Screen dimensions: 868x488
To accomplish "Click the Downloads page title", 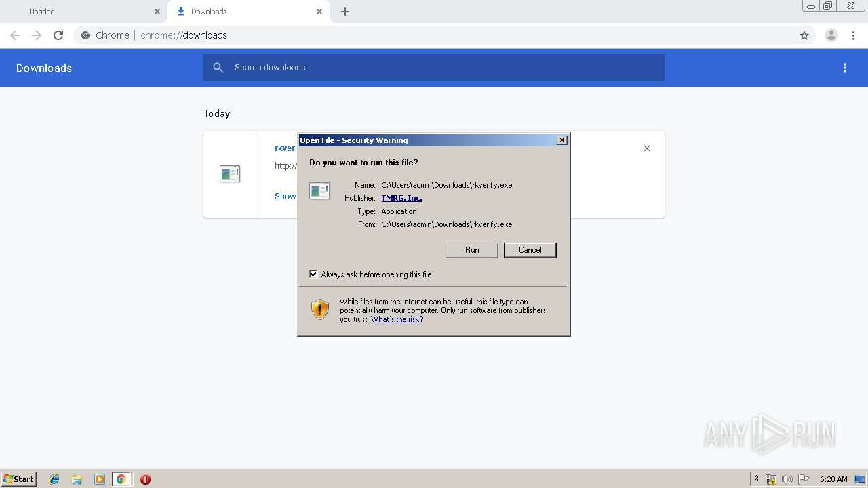I will pyautogui.click(x=44, y=68).
